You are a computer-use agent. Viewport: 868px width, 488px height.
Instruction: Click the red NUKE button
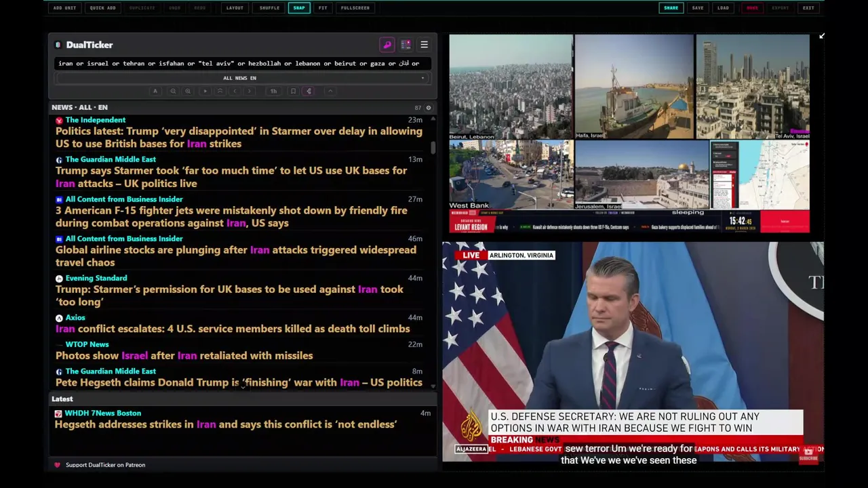coord(752,8)
